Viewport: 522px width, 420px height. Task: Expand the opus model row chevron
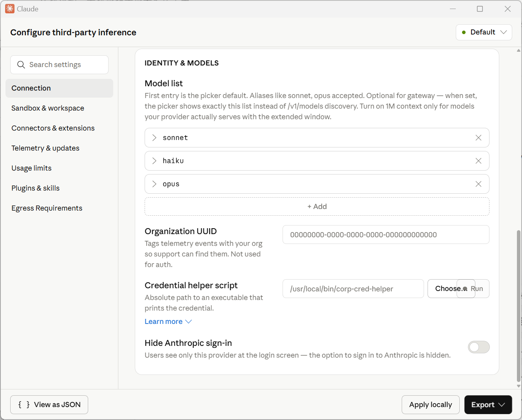[154, 184]
